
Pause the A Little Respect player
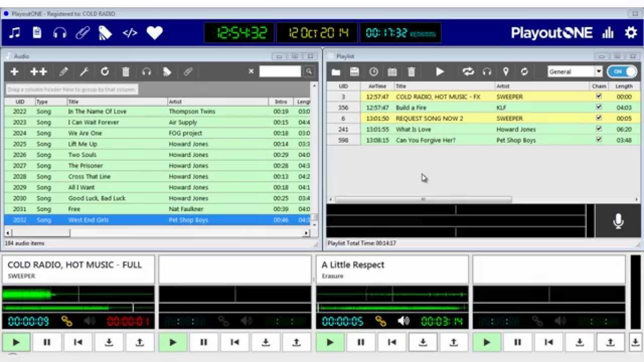pyautogui.click(x=361, y=342)
